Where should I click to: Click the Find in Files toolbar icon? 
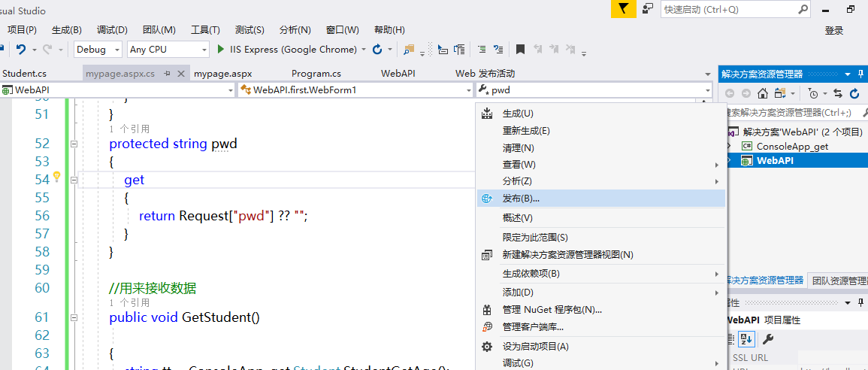point(409,50)
